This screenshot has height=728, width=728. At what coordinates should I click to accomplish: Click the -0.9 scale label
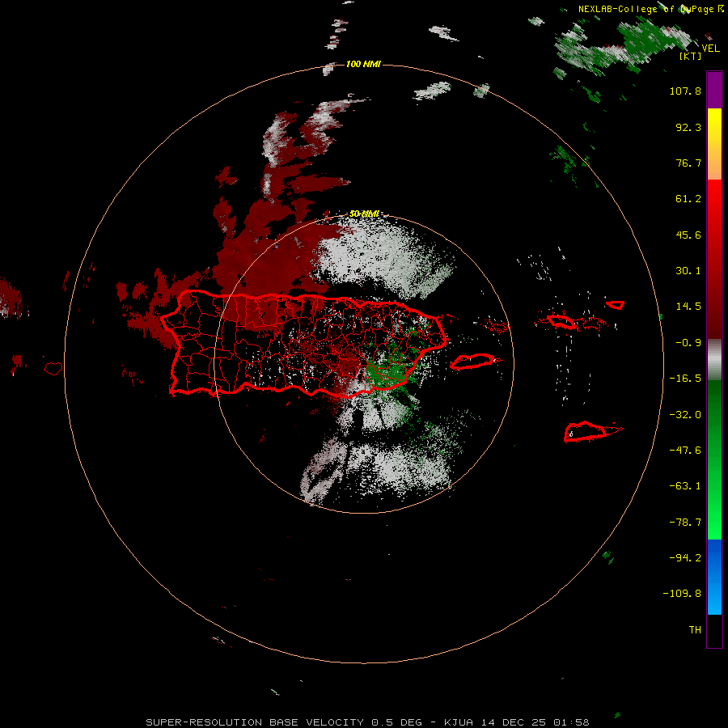coord(688,343)
